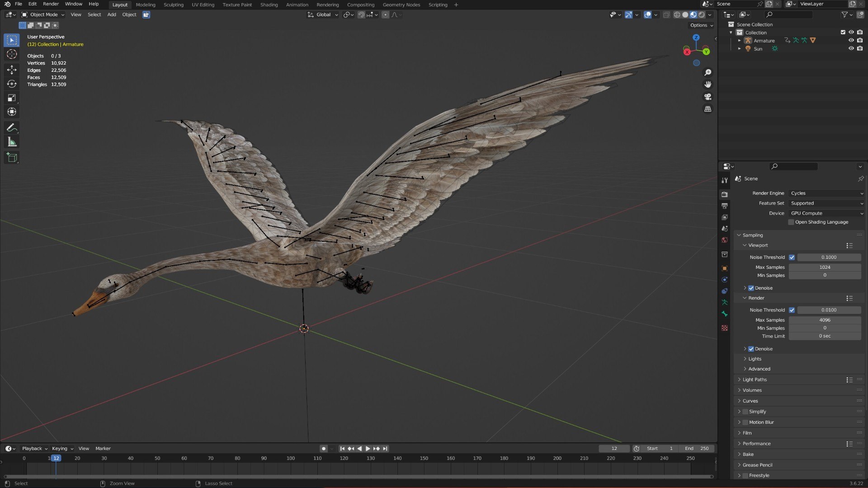This screenshot has height=488, width=868.
Task: Toggle Viewport Noise Threshold checkbox
Action: pyautogui.click(x=792, y=258)
